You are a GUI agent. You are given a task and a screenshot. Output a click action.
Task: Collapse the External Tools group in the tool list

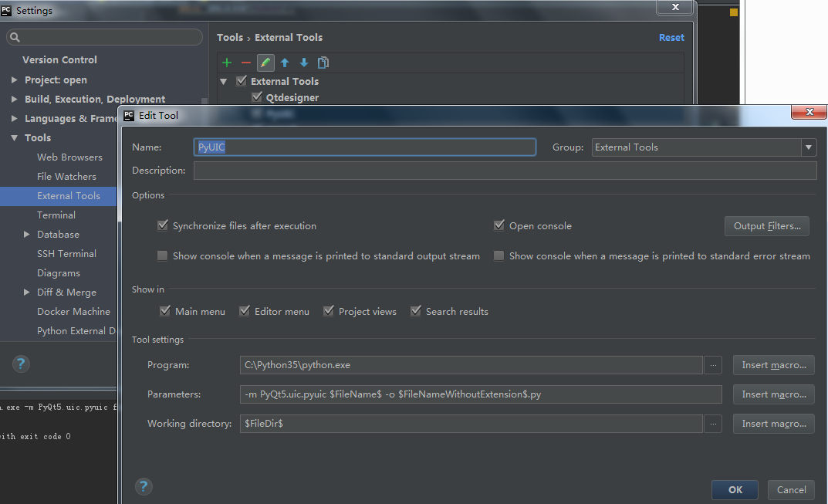pyautogui.click(x=223, y=81)
